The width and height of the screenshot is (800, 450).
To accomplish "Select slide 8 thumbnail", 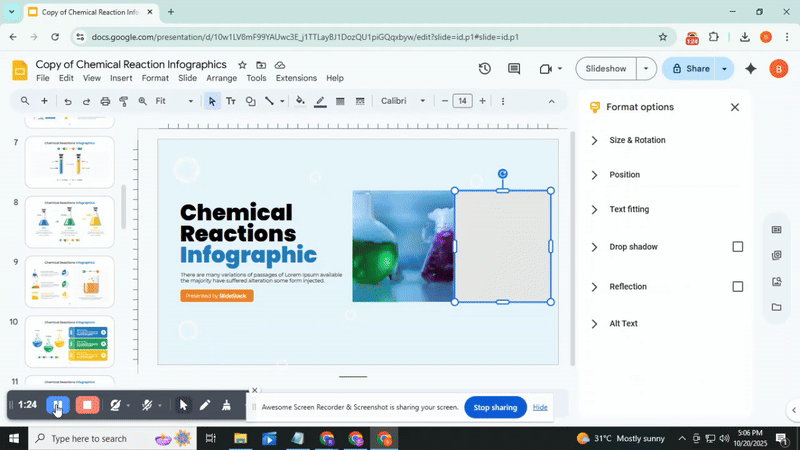I will tap(69, 221).
